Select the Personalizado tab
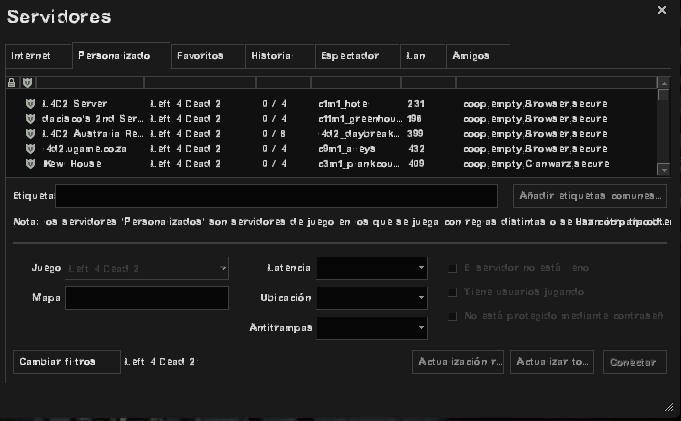The width and height of the screenshot is (681, 421). pos(121,56)
